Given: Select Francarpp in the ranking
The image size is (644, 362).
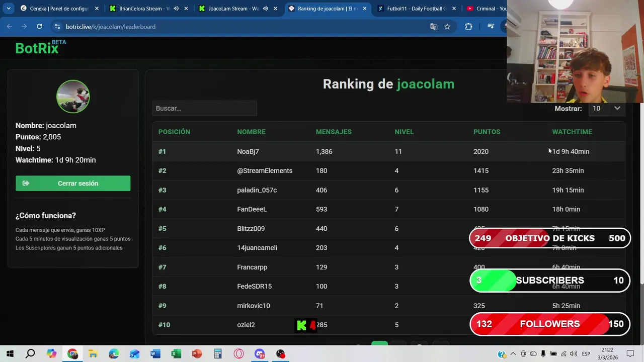Looking at the screenshot, I should [252, 267].
